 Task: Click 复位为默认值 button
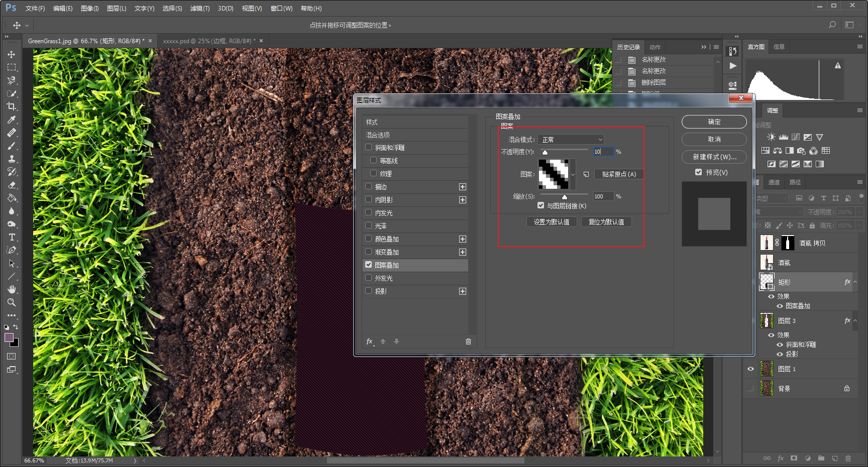pyautogui.click(x=606, y=222)
